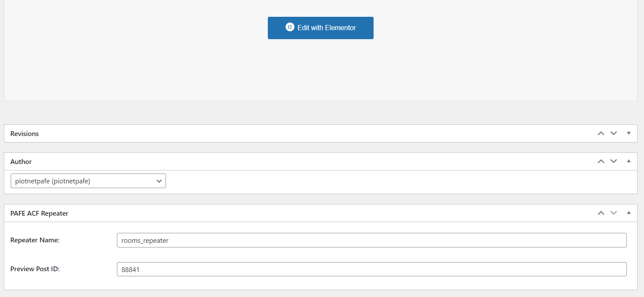Move the PAFE ACF Repeater panel up
Viewport: 644px width, 297px height.
601,213
